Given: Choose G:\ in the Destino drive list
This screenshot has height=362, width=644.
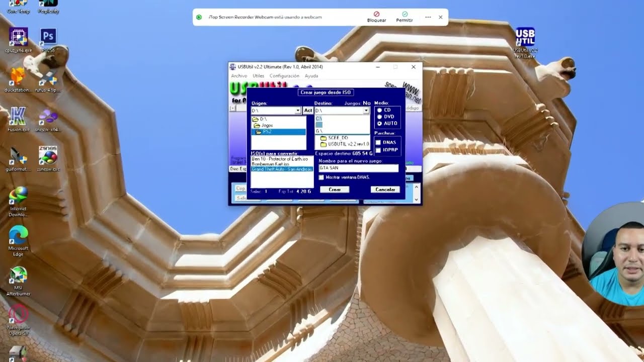Looking at the screenshot, I should pos(319,131).
